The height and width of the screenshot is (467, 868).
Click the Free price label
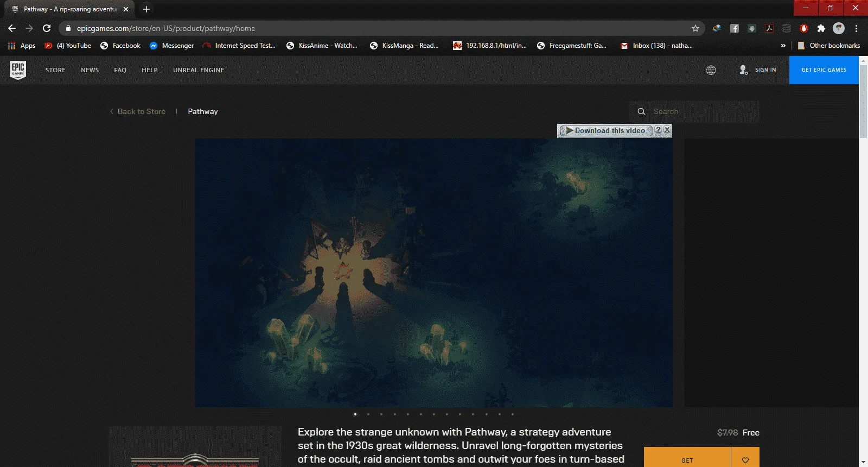pos(751,433)
